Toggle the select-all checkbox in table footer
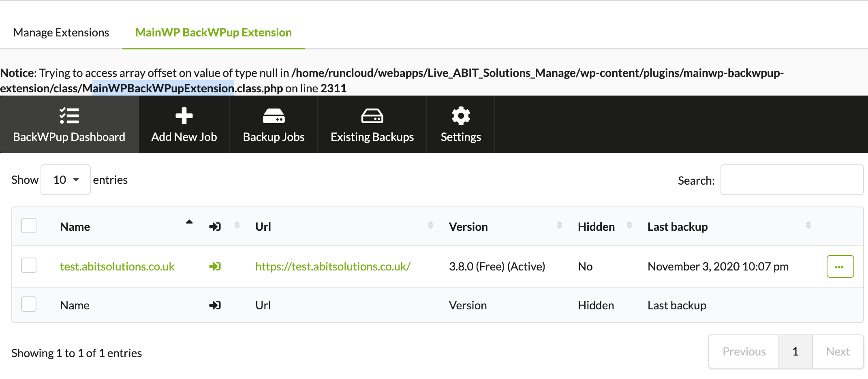 pos(29,304)
